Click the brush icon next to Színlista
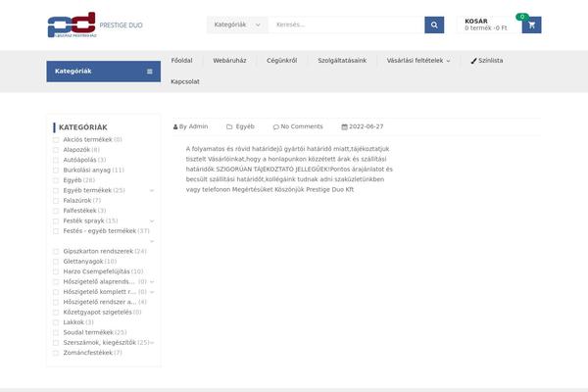This screenshot has height=392, width=588. pyautogui.click(x=473, y=61)
